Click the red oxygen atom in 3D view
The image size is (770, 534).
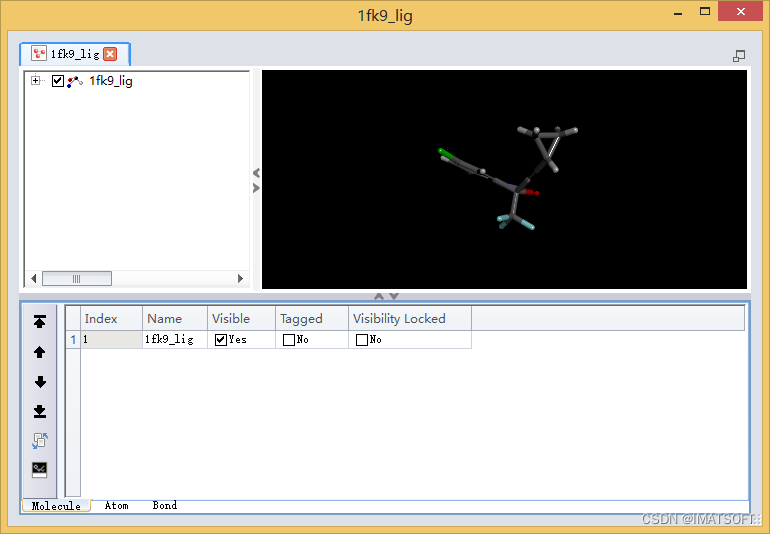pos(533,193)
